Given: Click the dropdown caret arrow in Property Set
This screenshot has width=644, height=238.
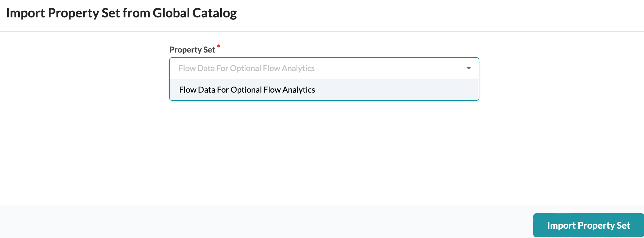Looking at the screenshot, I should tap(468, 68).
